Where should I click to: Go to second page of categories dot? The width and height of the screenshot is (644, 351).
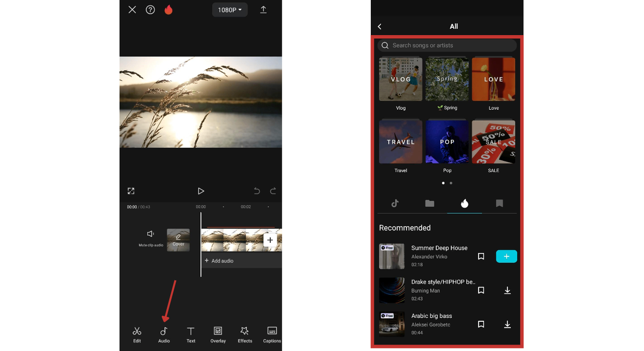(451, 183)
